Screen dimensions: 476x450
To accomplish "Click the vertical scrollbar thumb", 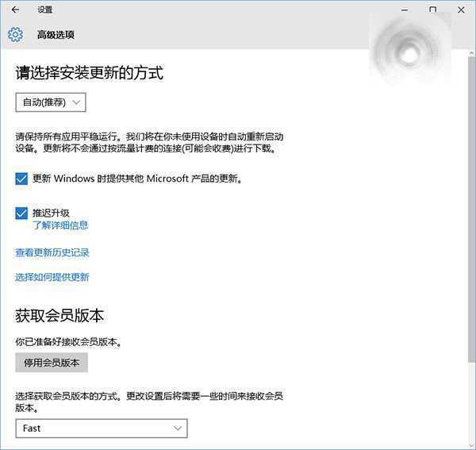I will point(471,210).
